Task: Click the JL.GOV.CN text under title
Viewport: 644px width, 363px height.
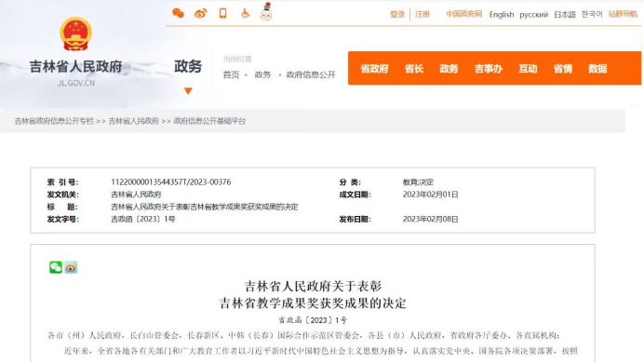Action: (x=76, y=83)
